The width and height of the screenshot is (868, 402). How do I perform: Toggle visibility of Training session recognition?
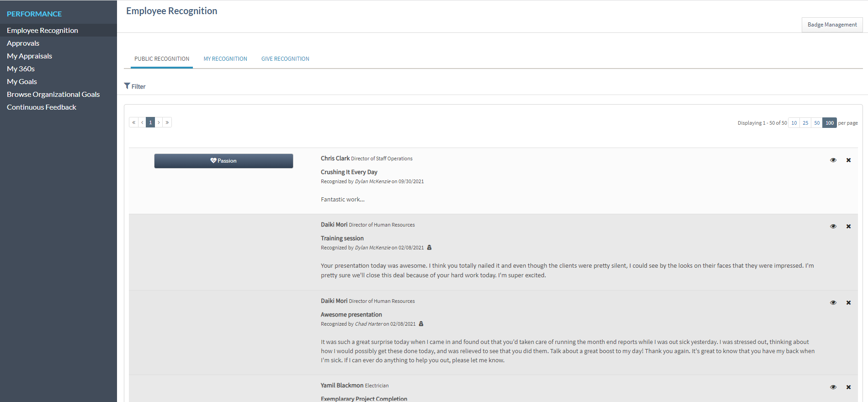pos(833,227)
